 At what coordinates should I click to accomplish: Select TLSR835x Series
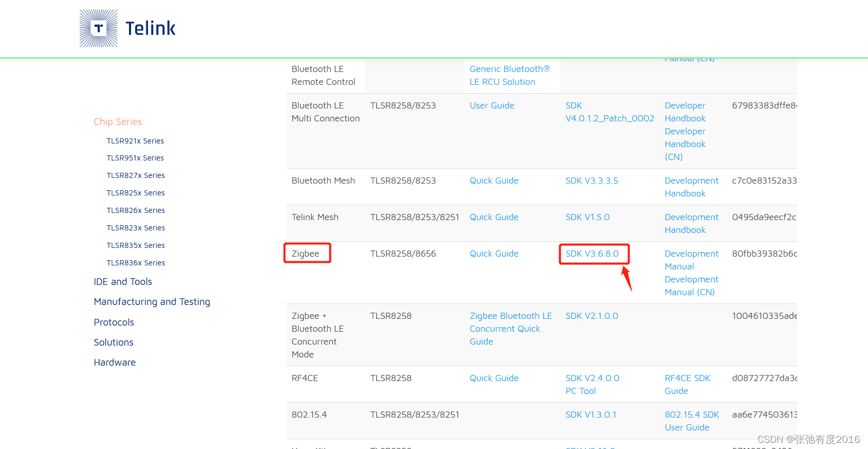(136, 245)
